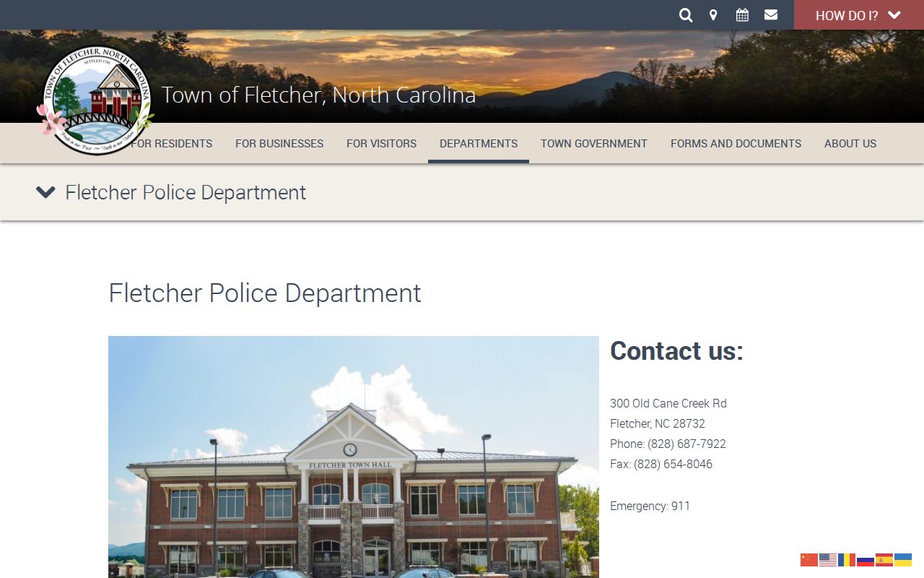Click the Town of Fletcher, North Carolina title
Viewport: 924px width, 578px height.
[x=318, y=95]
